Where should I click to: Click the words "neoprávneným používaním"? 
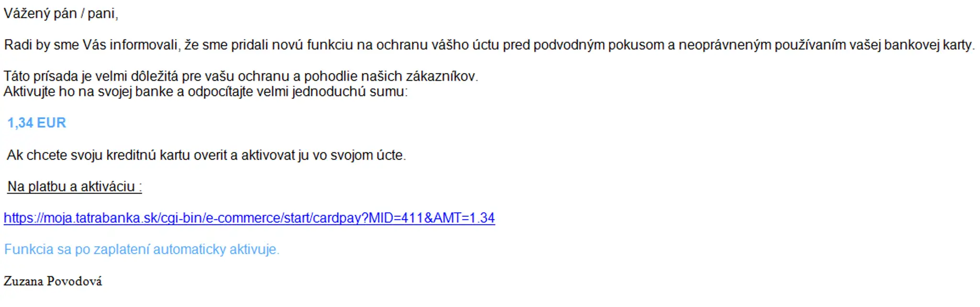click(779, 45)
